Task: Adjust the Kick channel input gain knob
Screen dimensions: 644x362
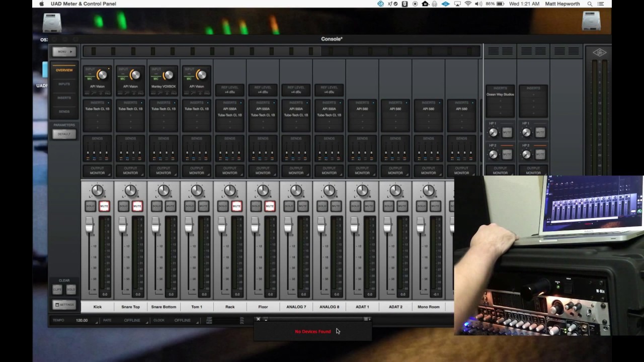Action: pyautogui.click(x=102, y=75)
